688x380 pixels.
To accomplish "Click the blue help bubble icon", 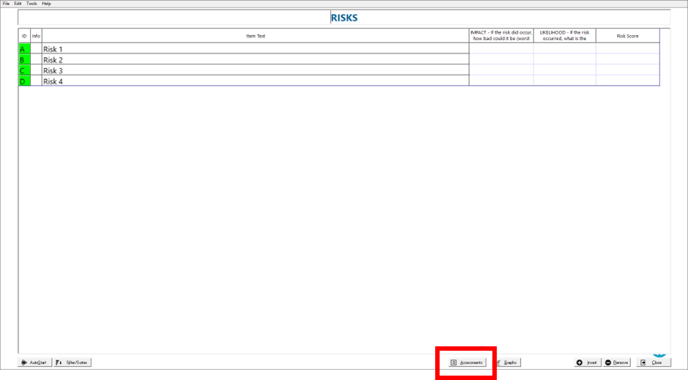I will (x=659, y=354).
